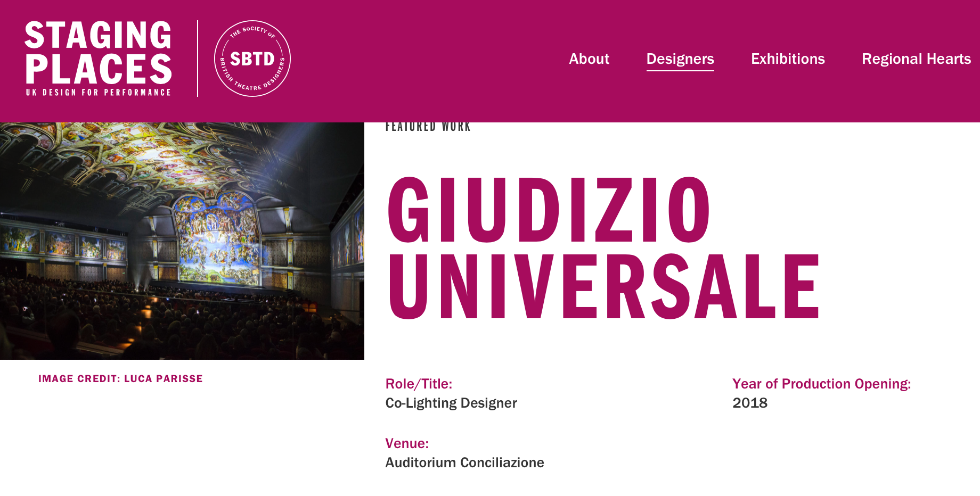The image size is (980, 496).
Task: Click the Venue label
Action: (407, 443)
